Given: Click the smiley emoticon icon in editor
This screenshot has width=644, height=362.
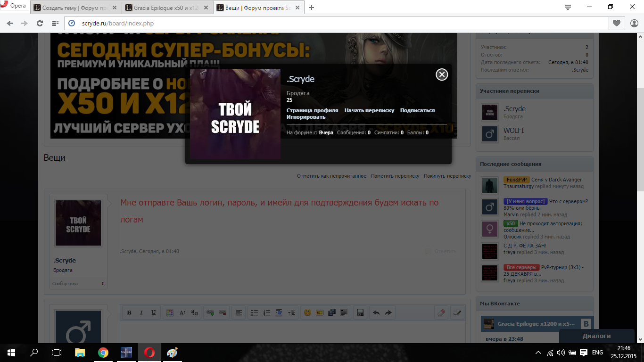Looking at the screenshot, I should pyautogui.click(x=307, y=313).
